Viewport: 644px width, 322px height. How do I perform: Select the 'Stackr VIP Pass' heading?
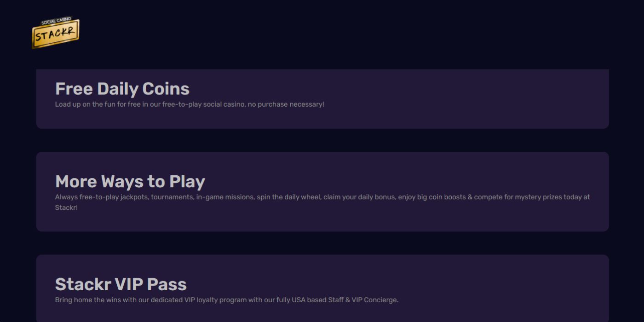click(121, 284)
